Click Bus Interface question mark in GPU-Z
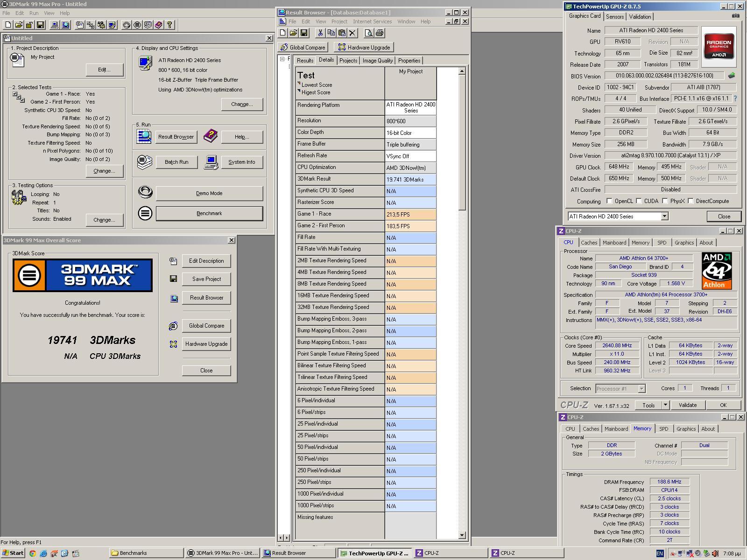Image resolution: width=747 pixels, height=560 pixels. point(735,98)
